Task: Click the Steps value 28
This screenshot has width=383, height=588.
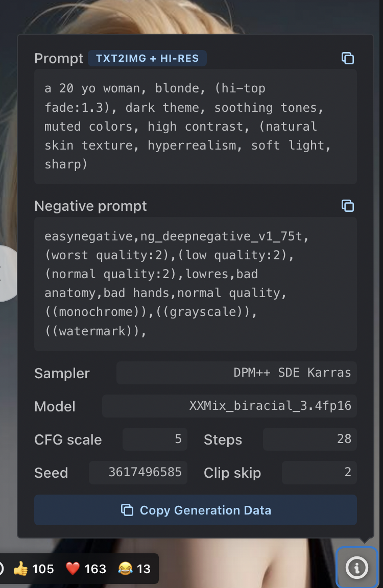Action: pyautogui.click(x=309, y=439)
